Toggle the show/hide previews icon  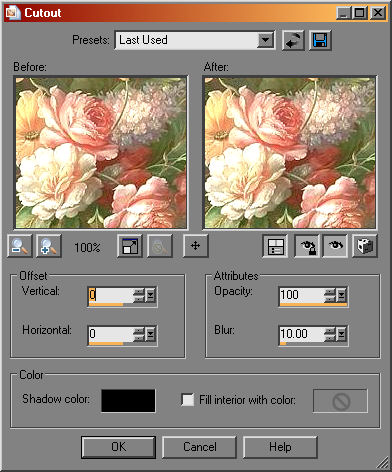coord(275,246)
